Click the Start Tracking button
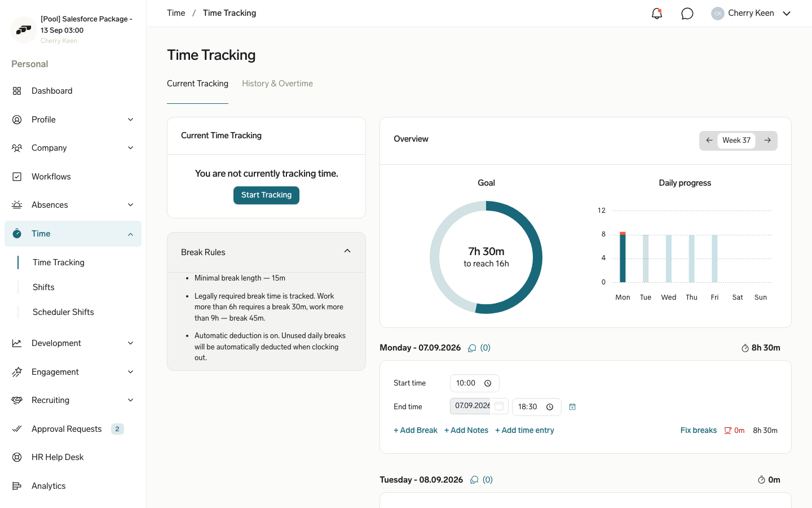 [x=266, y=195]
